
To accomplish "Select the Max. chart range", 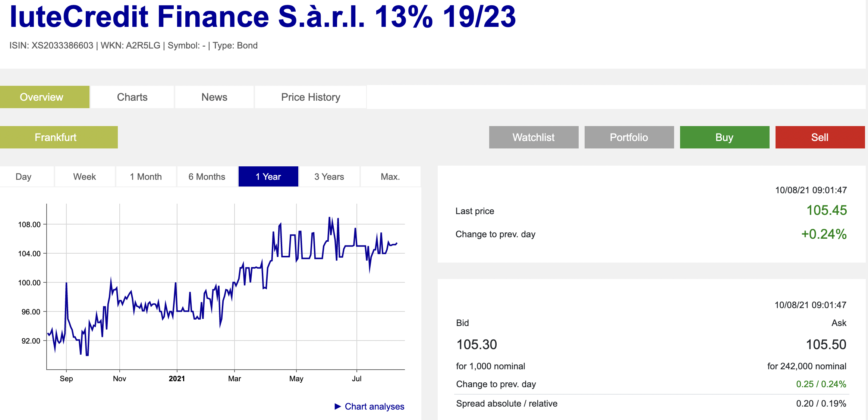I will [390, 176].
